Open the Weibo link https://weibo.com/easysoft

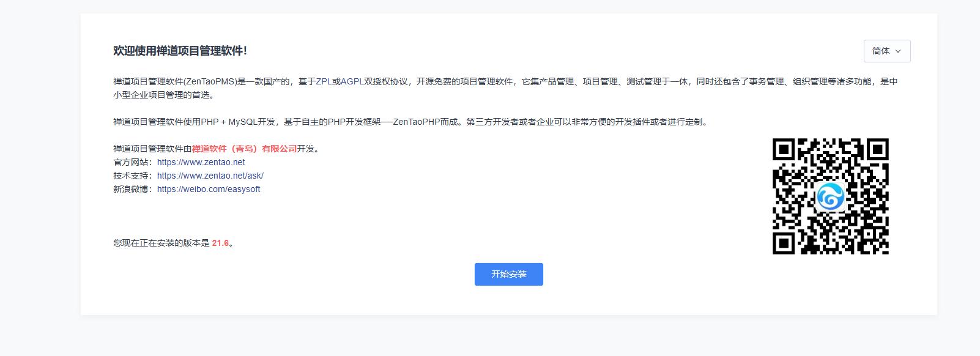pos(209,189)
